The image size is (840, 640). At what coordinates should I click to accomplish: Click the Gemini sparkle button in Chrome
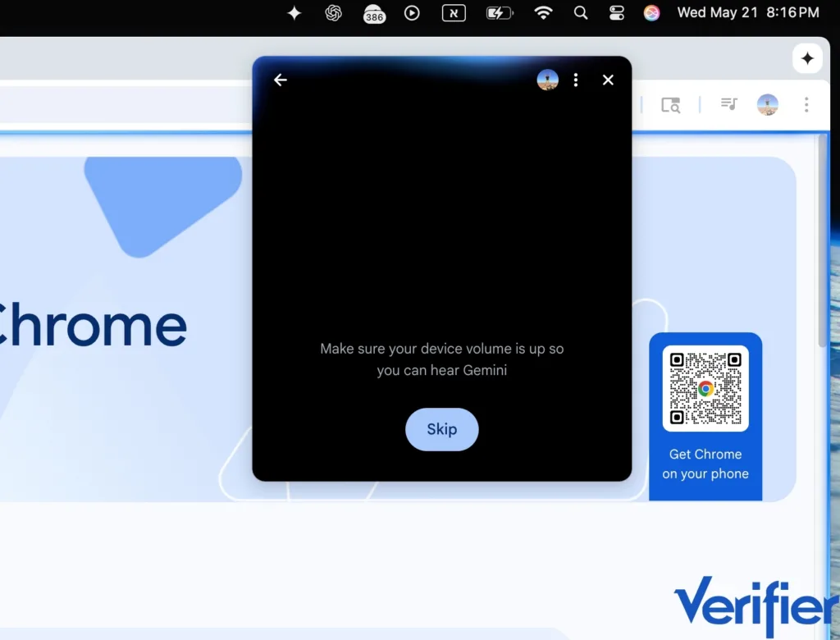807,58
